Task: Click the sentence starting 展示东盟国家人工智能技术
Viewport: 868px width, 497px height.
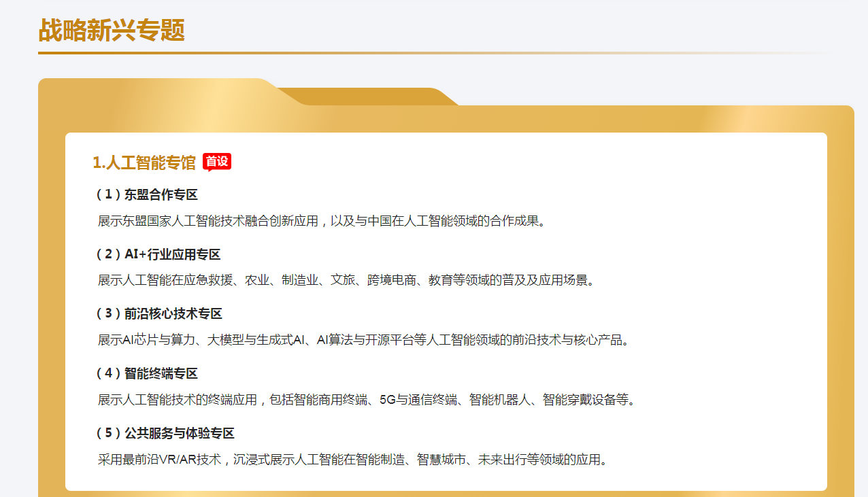Action: (321, 221)
